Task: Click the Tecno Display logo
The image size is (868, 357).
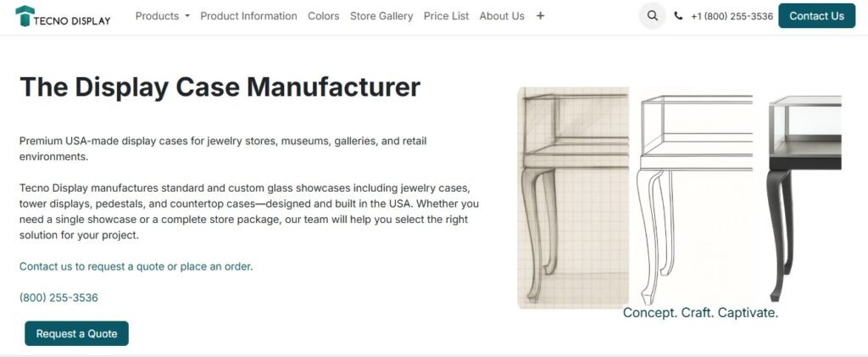Action: (63, 16)
